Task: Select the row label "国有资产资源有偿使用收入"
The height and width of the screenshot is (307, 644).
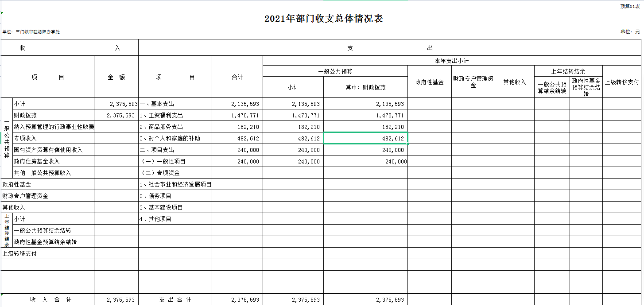Action: pos(48,150)
